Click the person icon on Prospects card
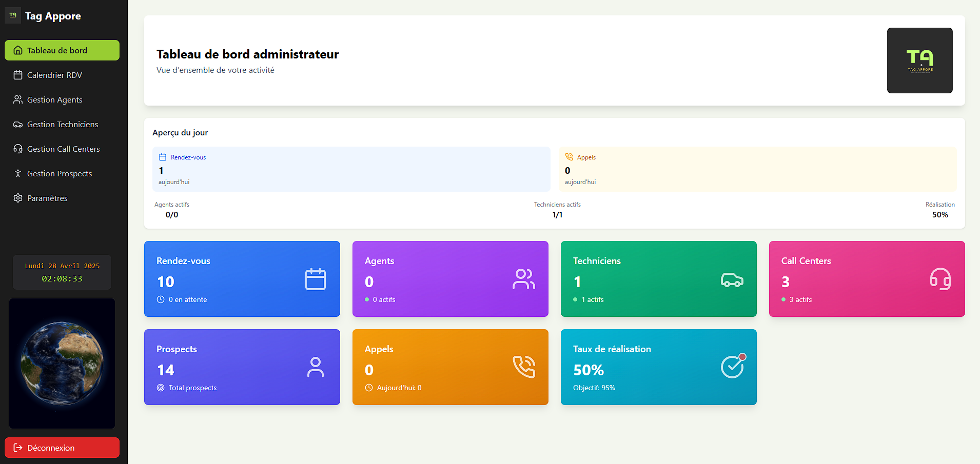 pos(315,367)
